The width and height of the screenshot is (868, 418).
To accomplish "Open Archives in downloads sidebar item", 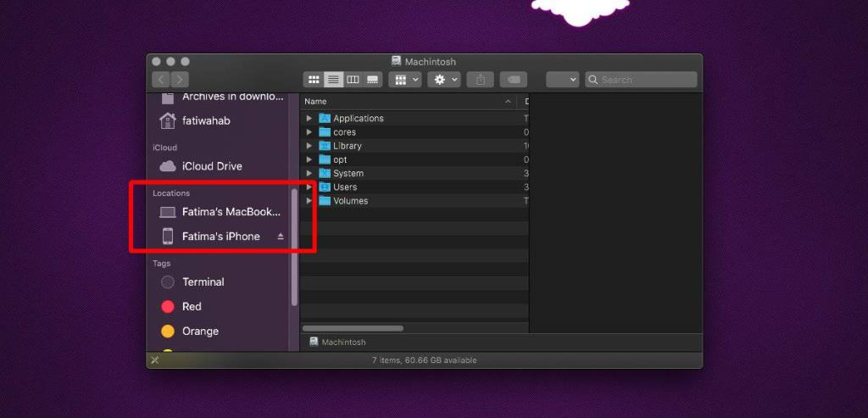I will point(222,98).
